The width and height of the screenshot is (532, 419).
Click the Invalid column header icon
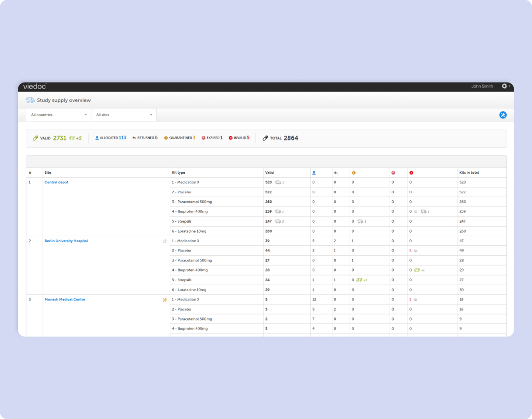click(x=411, y=173)
